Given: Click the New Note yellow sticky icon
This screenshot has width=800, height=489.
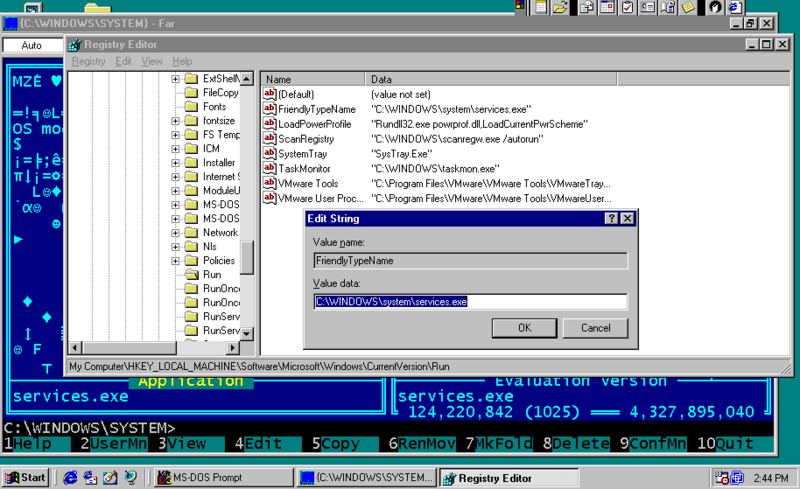Looking at the screenshot, I should pos(688,7).
